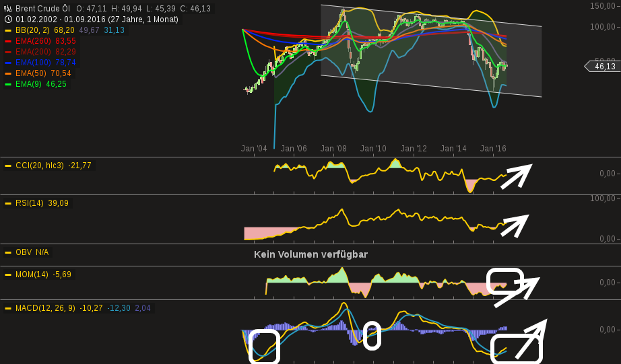Click the Kein Volumen verfügbar message
This screenshot has height=364, width=621.
click(x=311, y=254)
